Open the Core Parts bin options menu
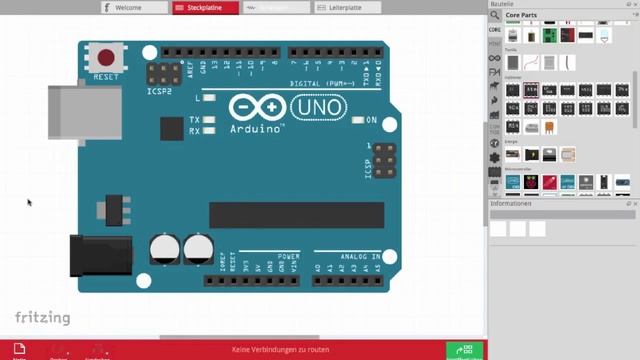 click(636, 14)
